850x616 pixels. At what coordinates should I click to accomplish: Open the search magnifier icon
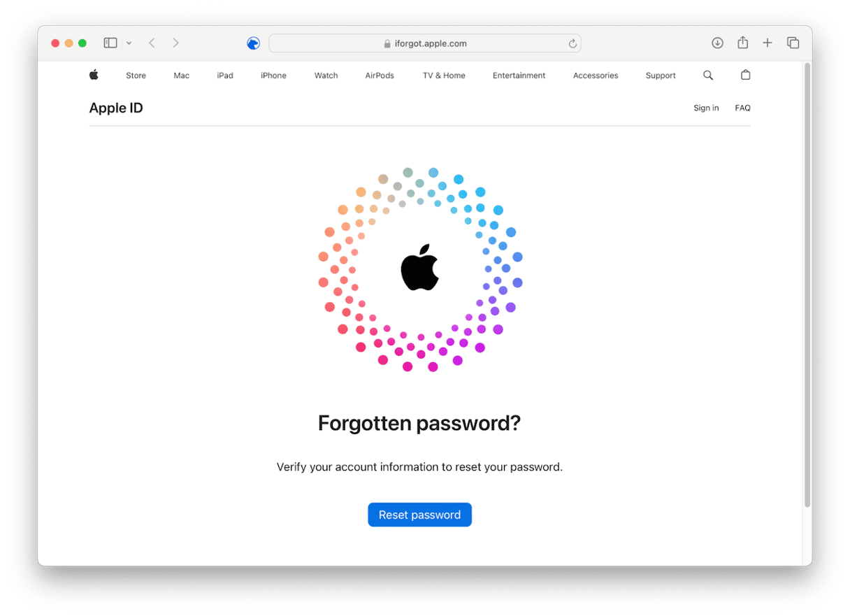tap(708, 76)
